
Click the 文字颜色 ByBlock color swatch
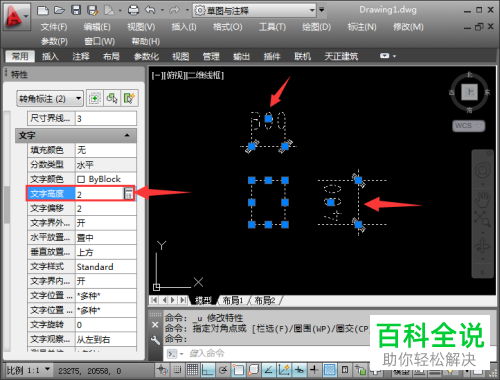coord(81,179)
